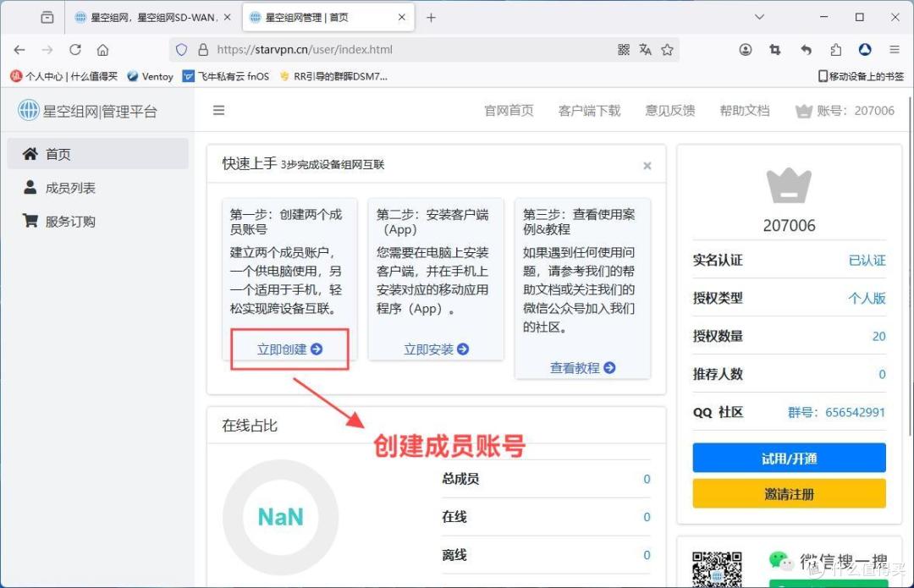Open 客户端下载 in top navigation

[x=589, y=111]
